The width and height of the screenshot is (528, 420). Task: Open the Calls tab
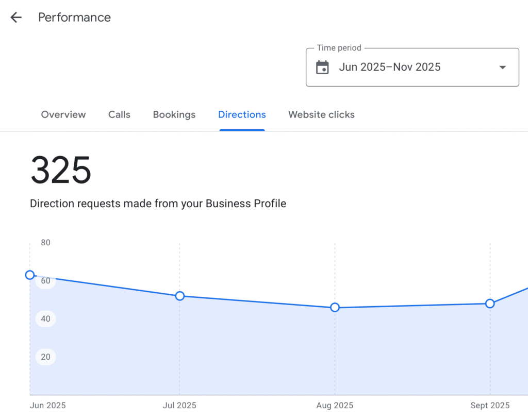point(119,114)
